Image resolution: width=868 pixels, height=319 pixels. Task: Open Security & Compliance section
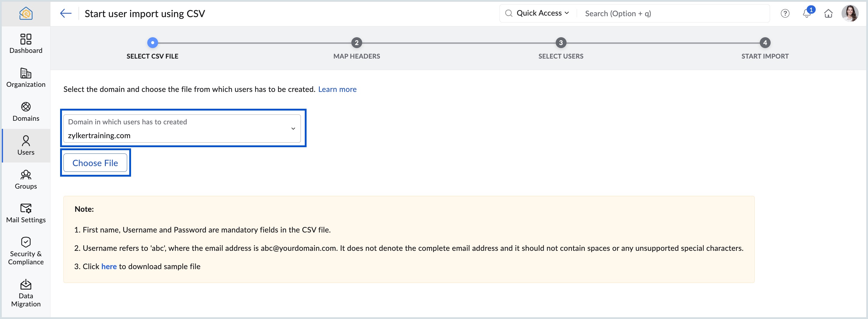26,251
